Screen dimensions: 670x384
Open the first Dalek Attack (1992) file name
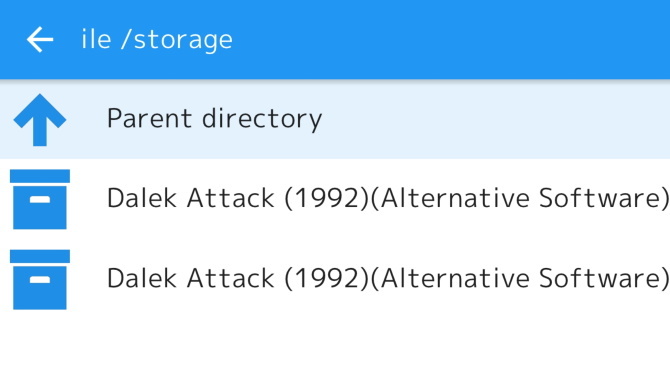click(388, 199)
